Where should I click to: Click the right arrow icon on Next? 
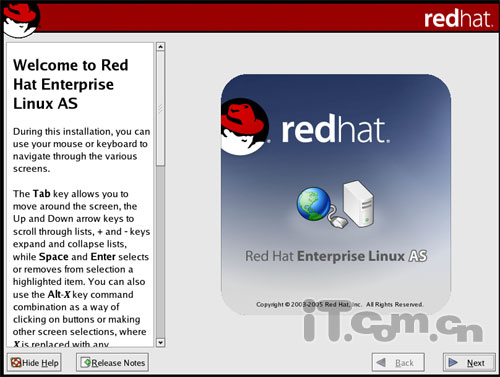[x=453, y=362]
